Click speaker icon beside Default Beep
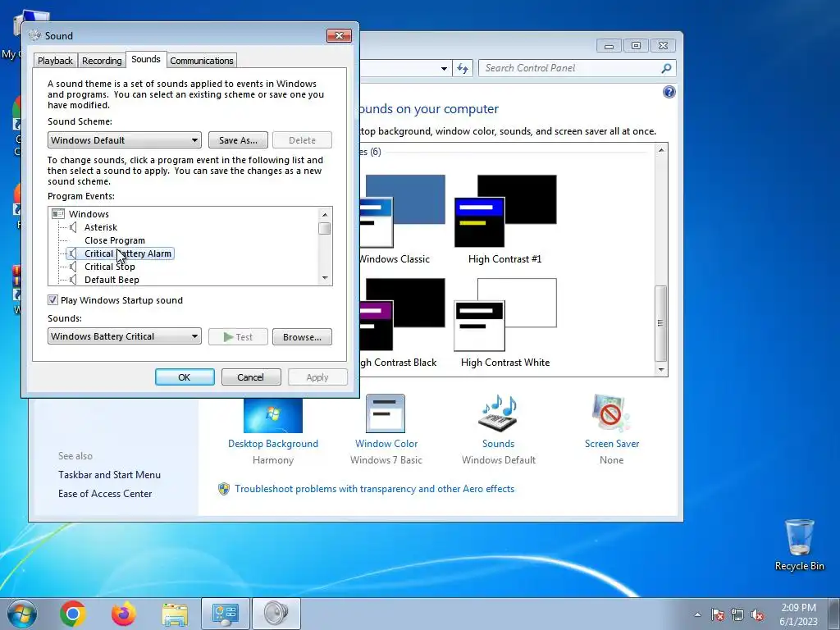The height and width of the screenshot is (630, 840). tap(73, 280)
